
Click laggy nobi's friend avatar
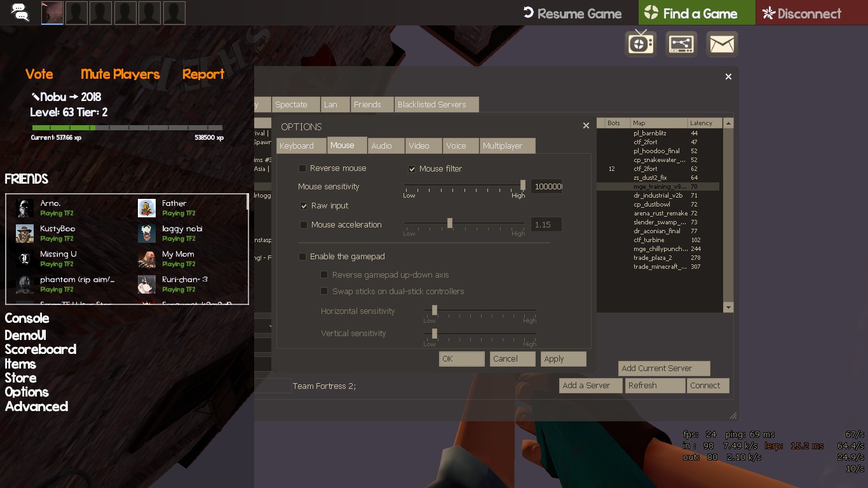[x=147, y=234]
